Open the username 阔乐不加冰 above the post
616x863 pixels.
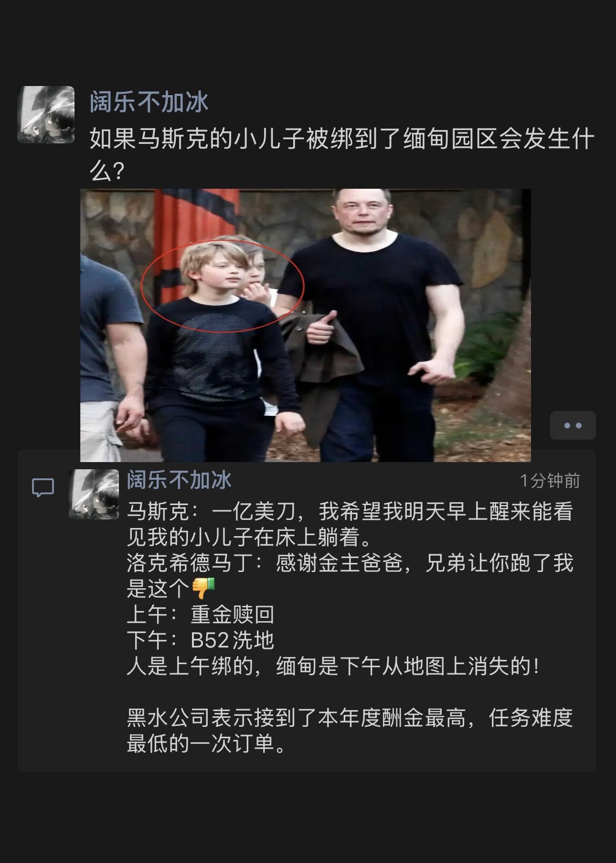click(149, 102)
